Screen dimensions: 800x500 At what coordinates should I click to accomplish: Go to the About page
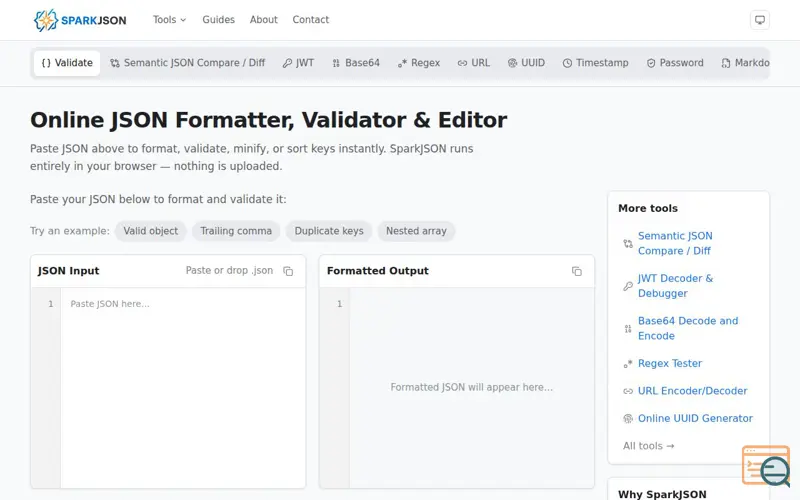(263, 20)
